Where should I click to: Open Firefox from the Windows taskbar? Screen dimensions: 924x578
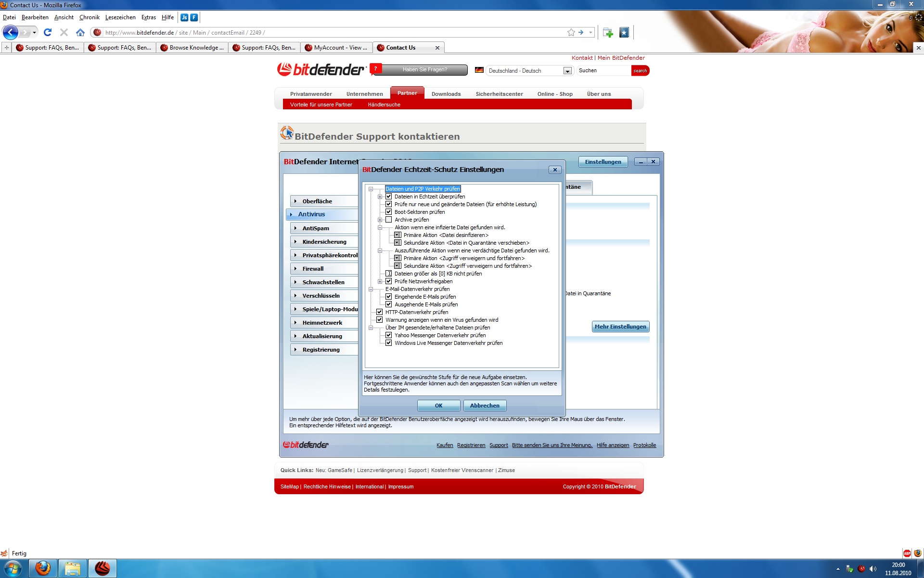(x=43, y=568)
